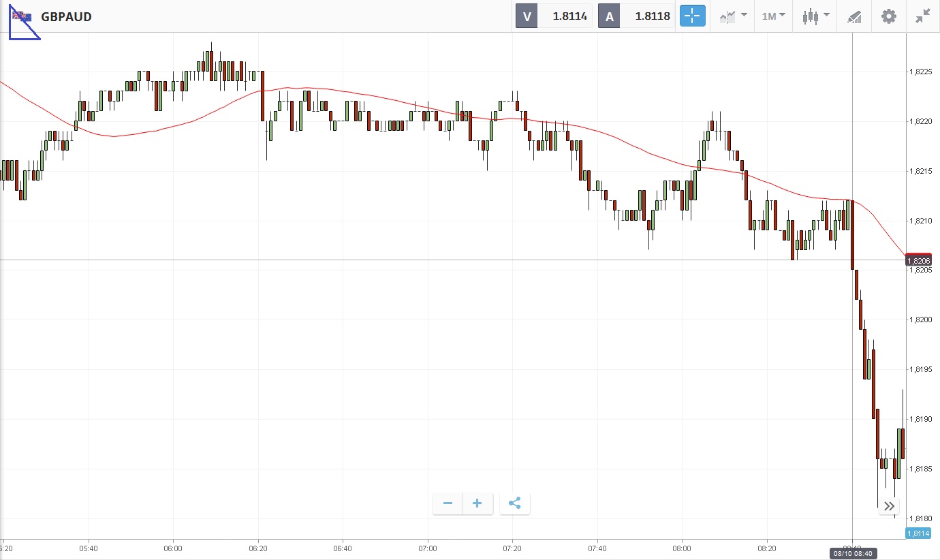Open the 1M timeframe dropdown

773,16
